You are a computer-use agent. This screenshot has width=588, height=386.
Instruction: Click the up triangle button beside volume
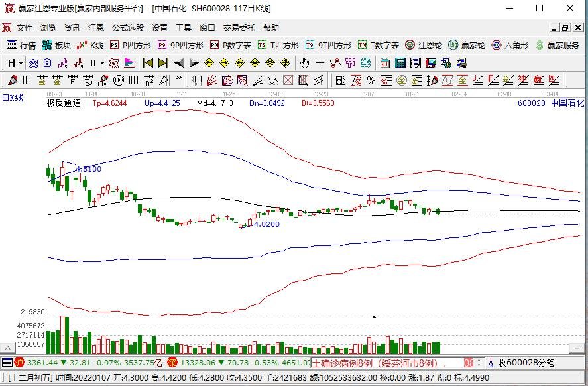tap(7, 348)
